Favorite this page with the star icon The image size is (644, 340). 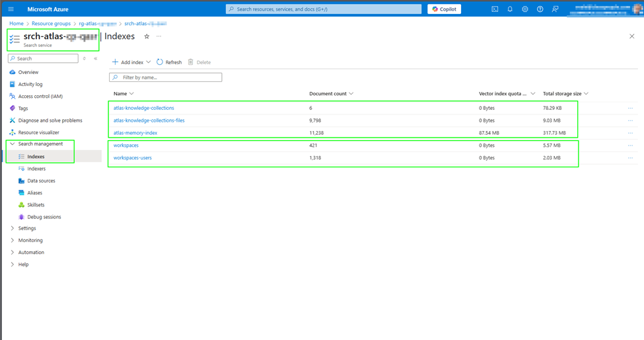147,36
